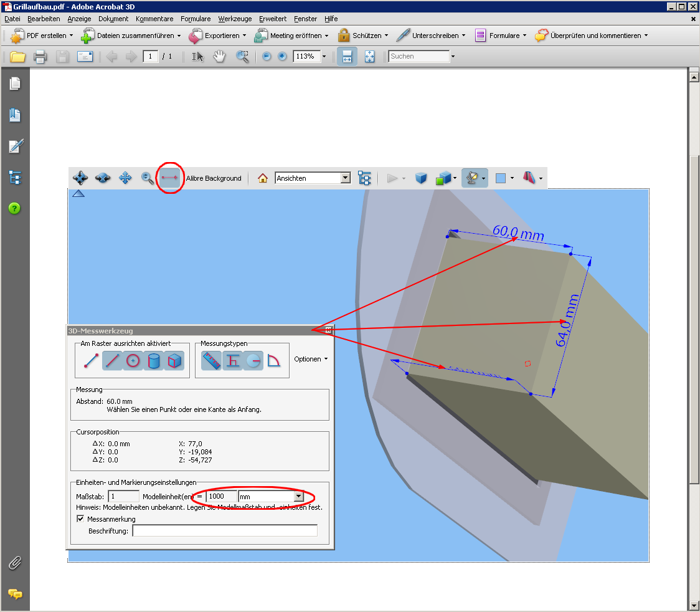
Task: Select the 3D zoom magnifier tool
Action: 148,178
